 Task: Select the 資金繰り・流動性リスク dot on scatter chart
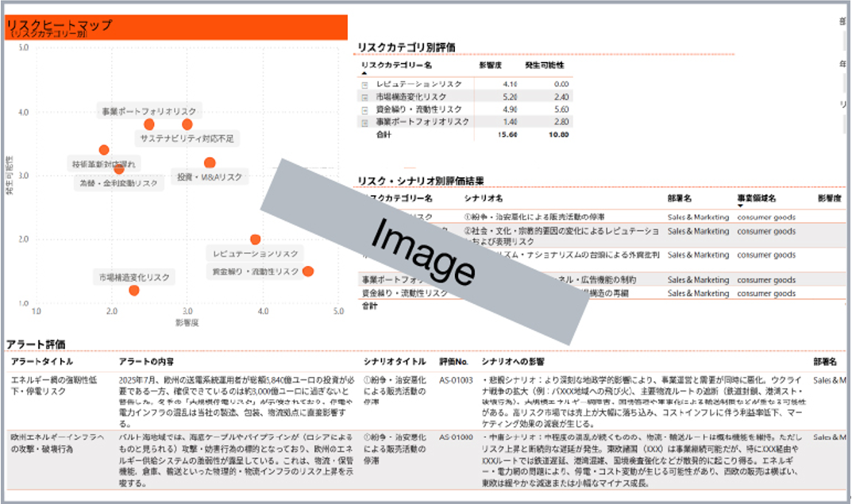tap(308, 271)
